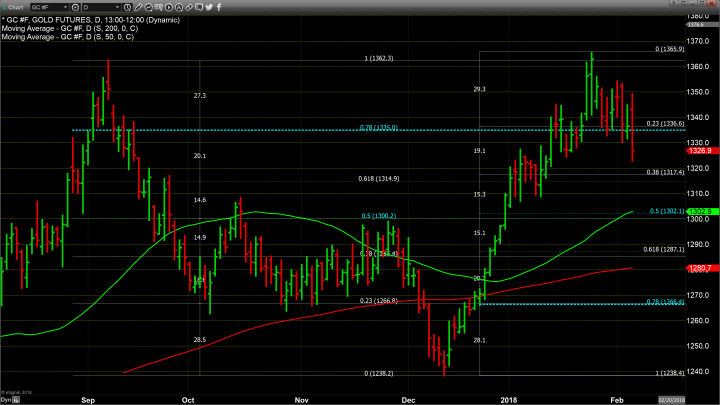The height and width of the screenshot is (405, 720).
Task: Click the Dyn scaling button at bottom left
Action: [x=7, y=398]
